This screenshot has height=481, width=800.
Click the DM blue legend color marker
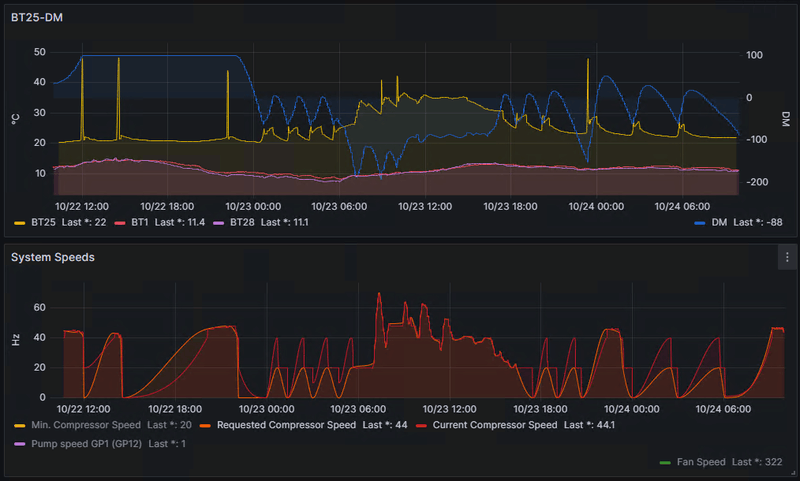click(700, 223)
